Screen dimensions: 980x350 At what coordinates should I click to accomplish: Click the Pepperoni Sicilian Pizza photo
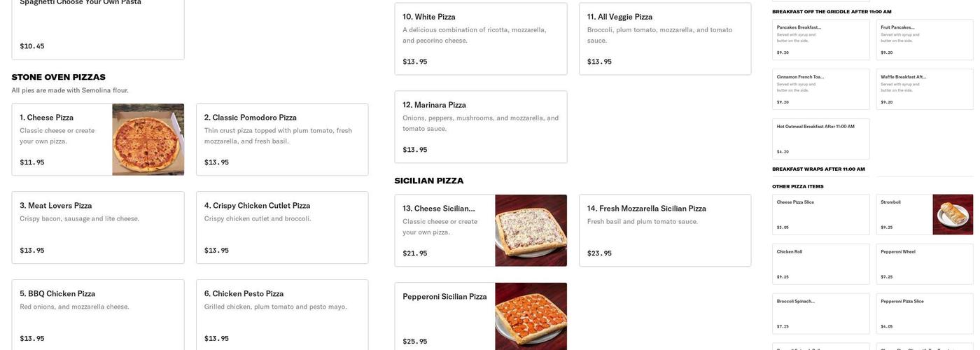[531, 316]
